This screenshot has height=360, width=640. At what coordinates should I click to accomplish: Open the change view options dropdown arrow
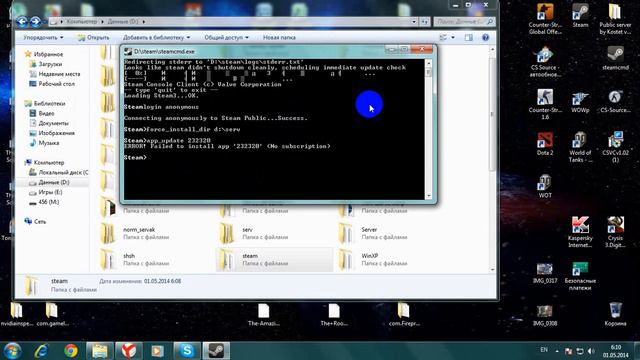pos(453,38)
